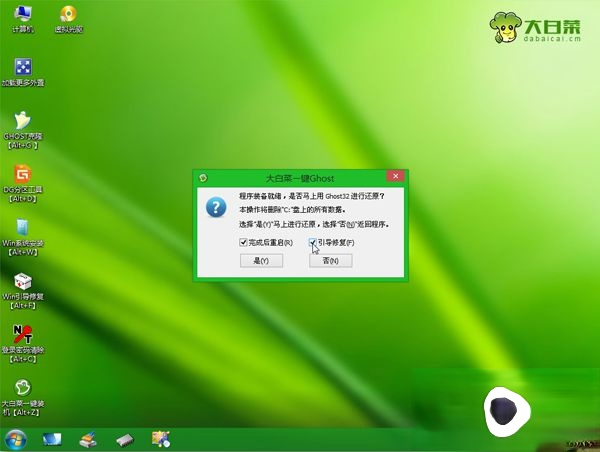
Task: Click the monitor icon in taskbar
Action: coord(52,439)
